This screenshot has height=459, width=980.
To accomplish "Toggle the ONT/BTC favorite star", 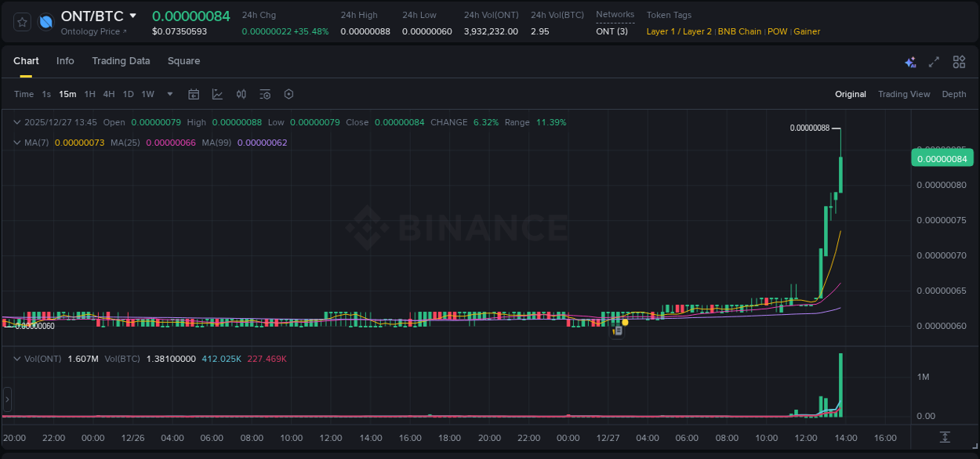I will [x=21, y=21].
